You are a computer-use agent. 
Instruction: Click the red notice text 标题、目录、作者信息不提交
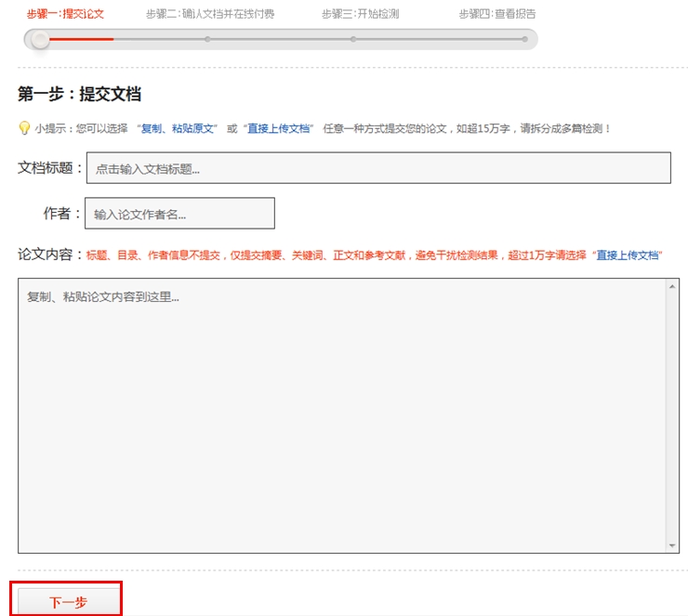point(153,256)
